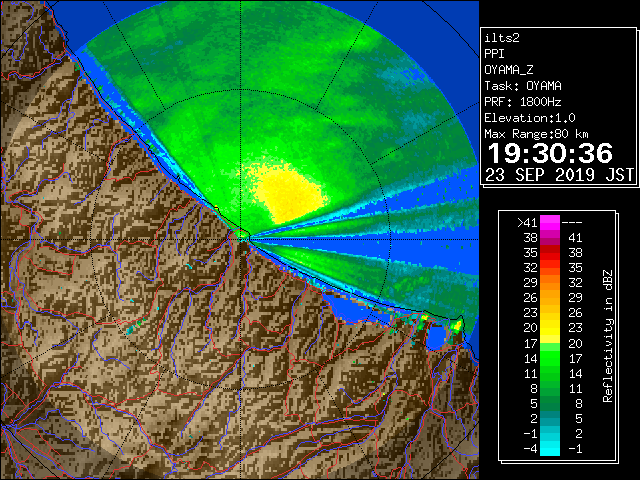
Task: Click the "PRF: 1800Hz" value
Action: tap(523, 102)
